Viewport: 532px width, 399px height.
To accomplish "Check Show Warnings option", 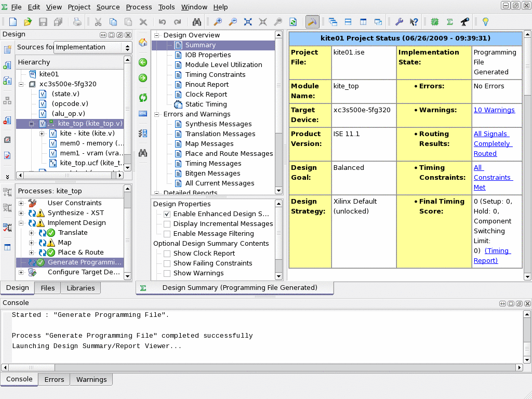I will point(167,273).
